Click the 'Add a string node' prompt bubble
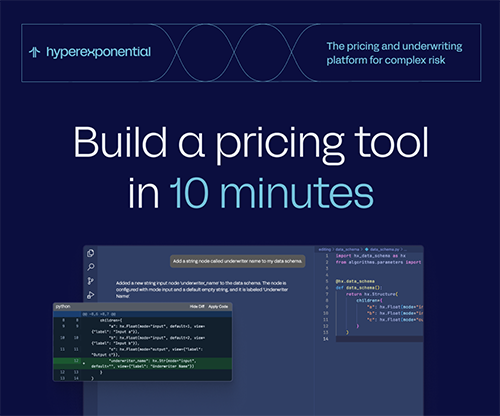 238,261
